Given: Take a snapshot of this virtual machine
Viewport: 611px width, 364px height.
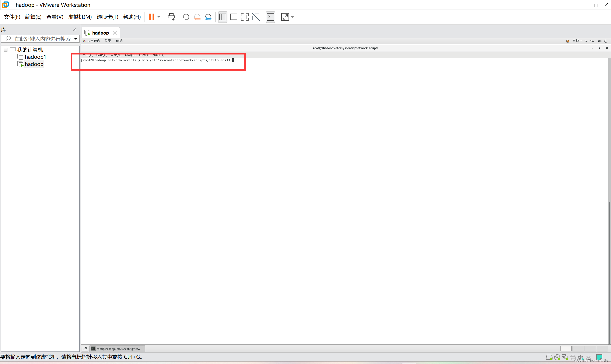Looking at the screenshot, I should click(x=186, y=17).
